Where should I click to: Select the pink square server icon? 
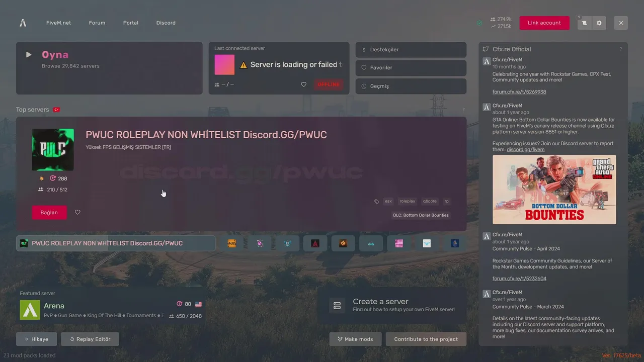(x=399, y=243)
